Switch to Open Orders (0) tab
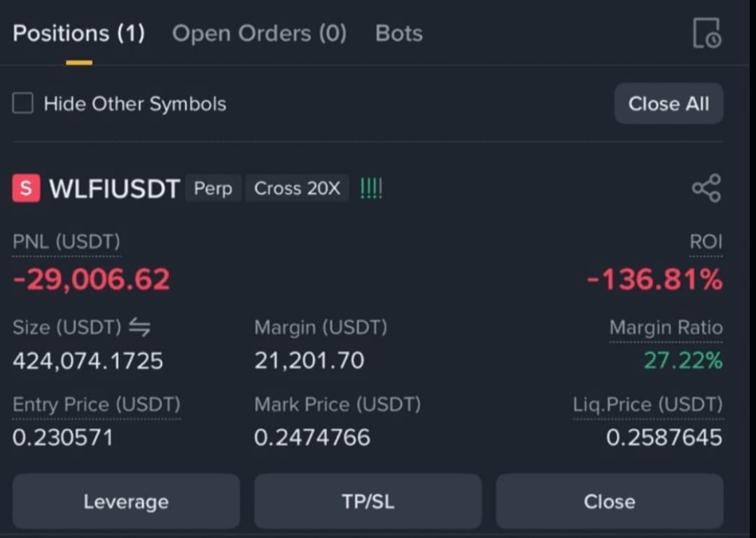Viewport: 756px width, 538px height. point(260,34)
